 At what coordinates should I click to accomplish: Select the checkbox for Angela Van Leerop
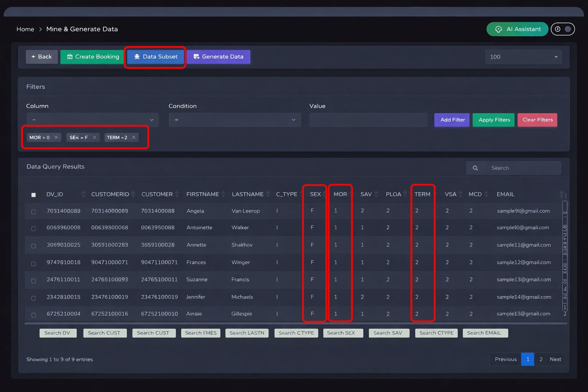tap(33, 211)
